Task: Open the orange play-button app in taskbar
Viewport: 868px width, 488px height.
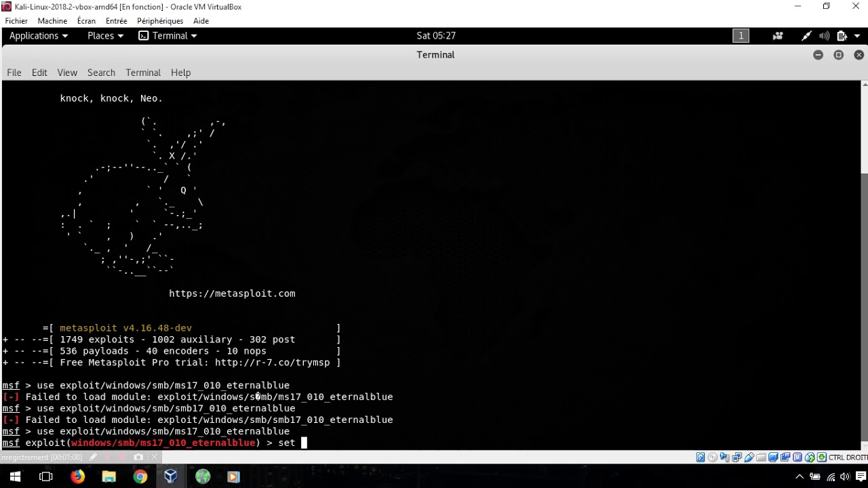Action: (x=233, y=476)
